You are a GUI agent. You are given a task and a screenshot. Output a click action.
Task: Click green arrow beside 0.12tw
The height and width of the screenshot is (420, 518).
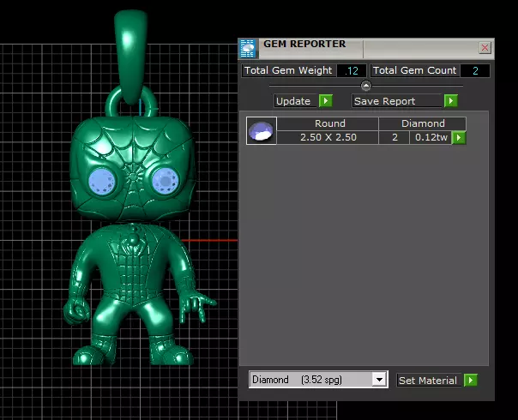459,138
